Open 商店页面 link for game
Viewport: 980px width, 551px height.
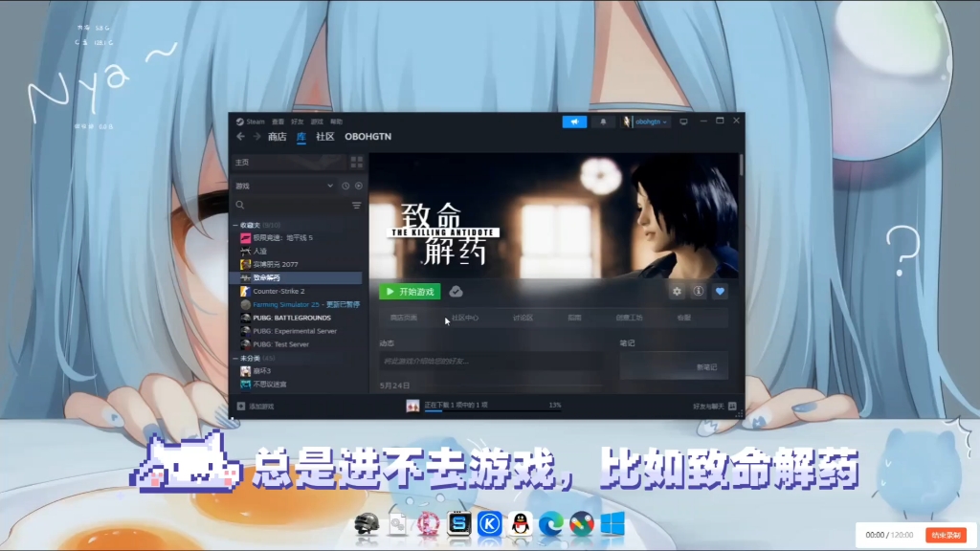point(403,318)
